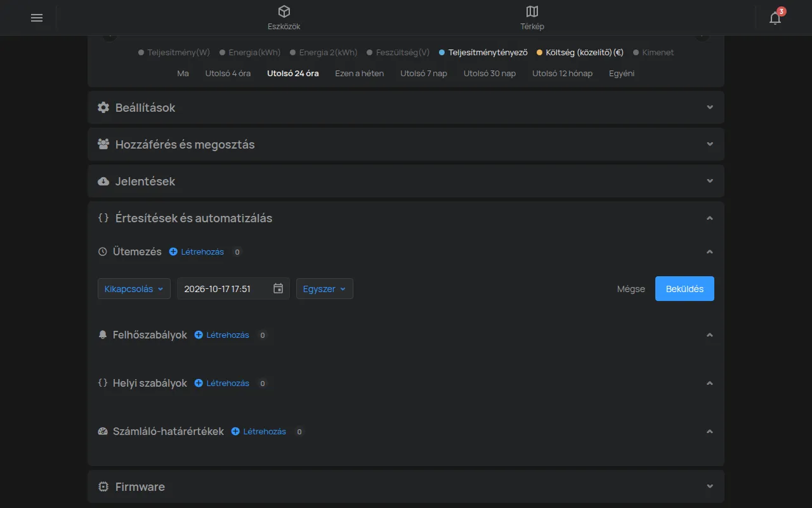The image size is (812, 508).
Task: Toggle the Teljesítmény(W) chart series
Action: (x=174, y=53)
